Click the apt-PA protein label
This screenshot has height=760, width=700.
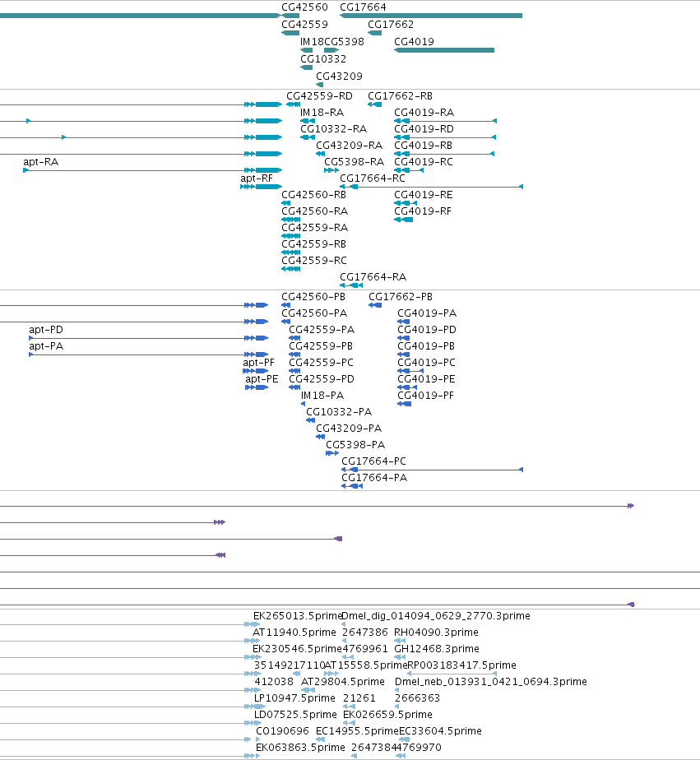point(46,346)
